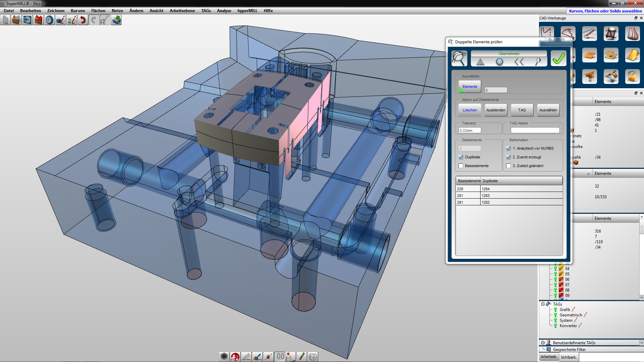Uncheck the Duplikate checkbox
This screenshot has height=362, width=644.
[461, 157]
